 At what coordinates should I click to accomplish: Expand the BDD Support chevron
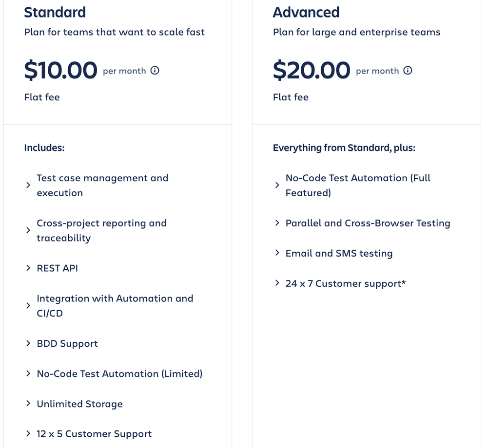point(28,344)
